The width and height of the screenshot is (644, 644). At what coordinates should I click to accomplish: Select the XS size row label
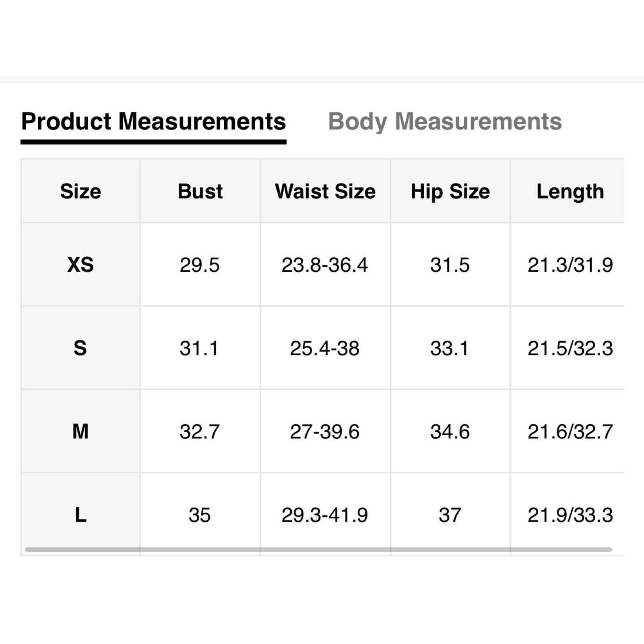[x=80, y=265]
